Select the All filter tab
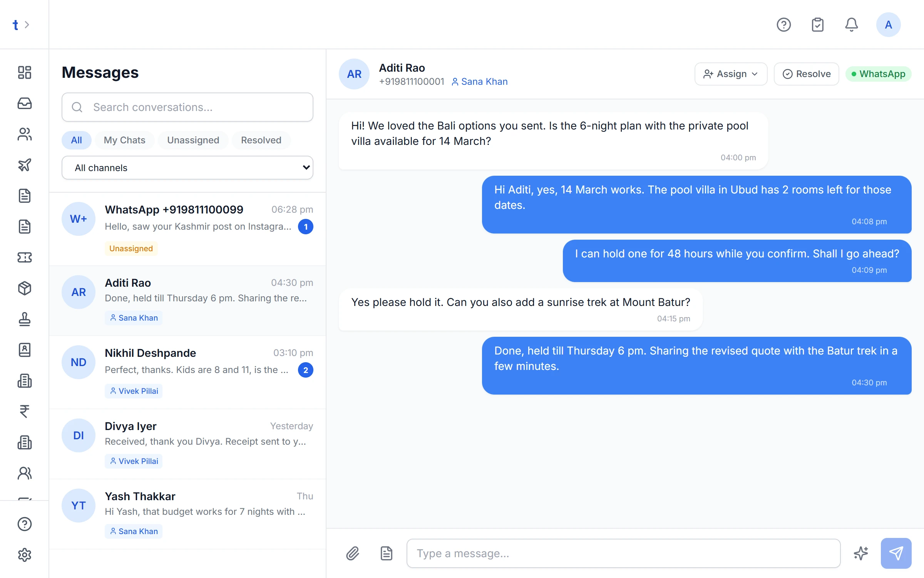 76,140
